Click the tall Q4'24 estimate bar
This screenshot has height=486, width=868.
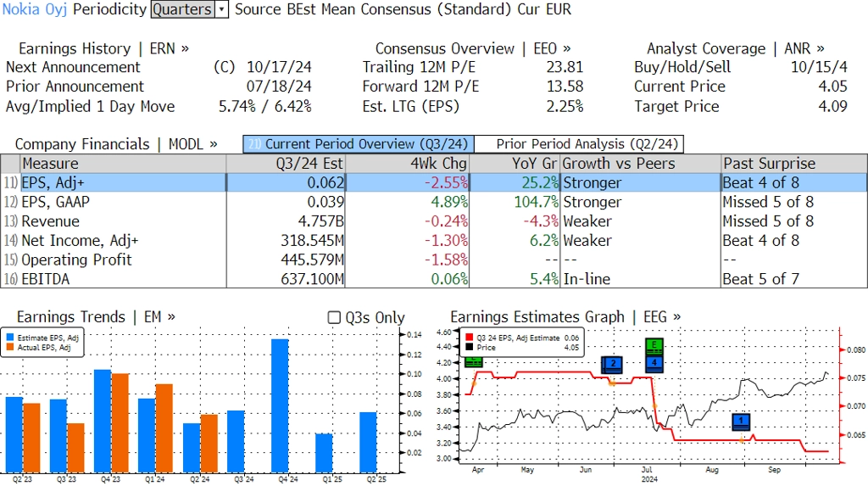(x=280, y=405)
